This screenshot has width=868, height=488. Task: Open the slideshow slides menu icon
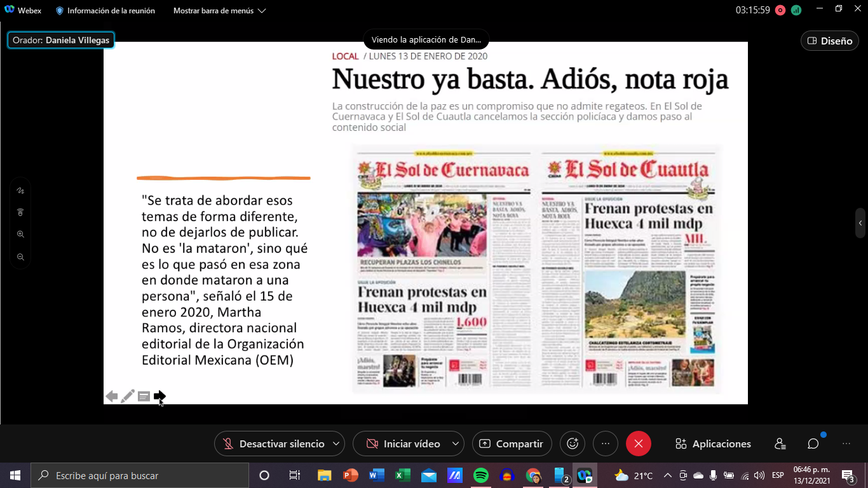pos(144,396)
